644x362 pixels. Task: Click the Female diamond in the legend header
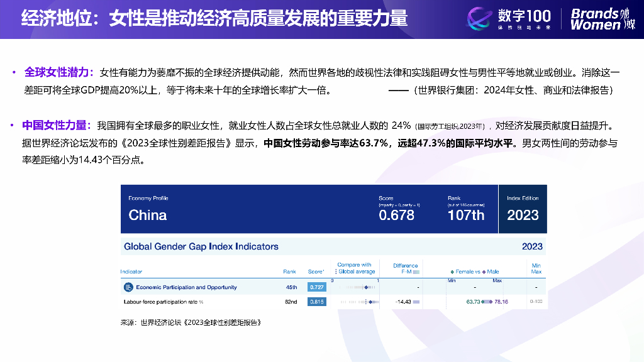pos(452,271)
